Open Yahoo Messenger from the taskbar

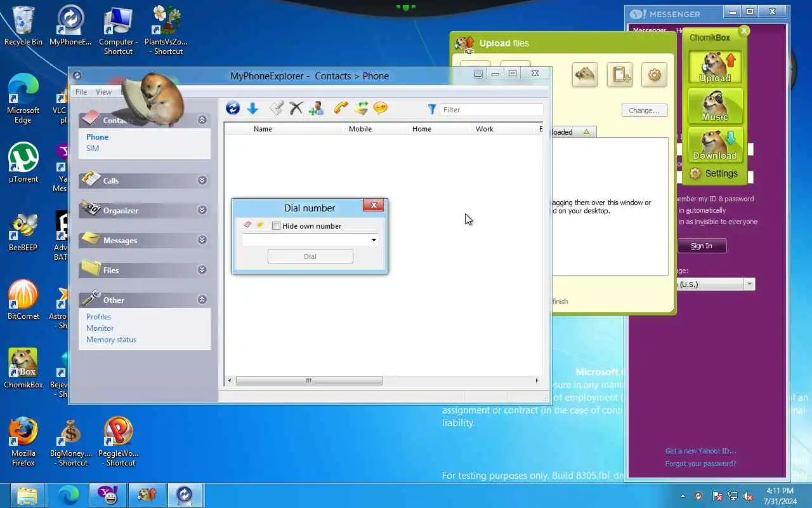(107, 495)
